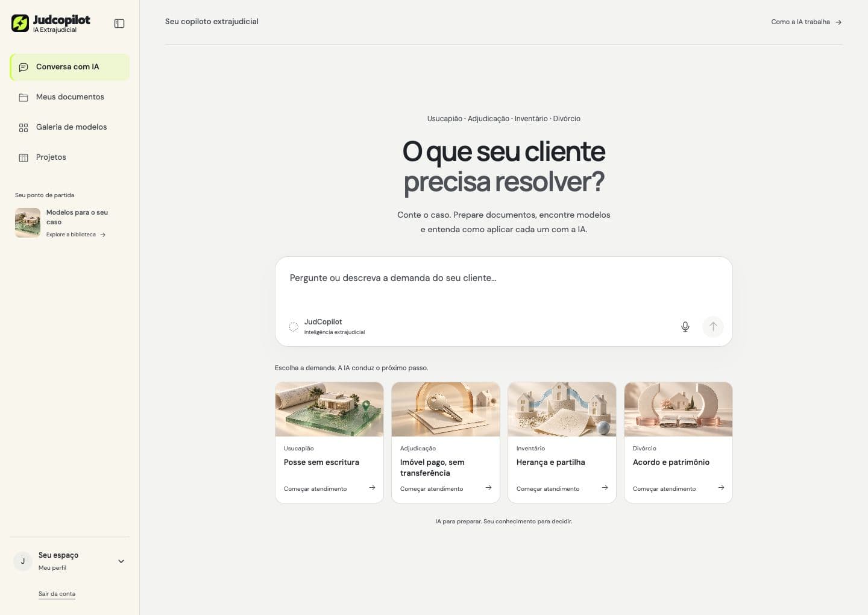Follow the Explore a biblioteca link
The width and height of the screenshot is (868, 615).
71,235
